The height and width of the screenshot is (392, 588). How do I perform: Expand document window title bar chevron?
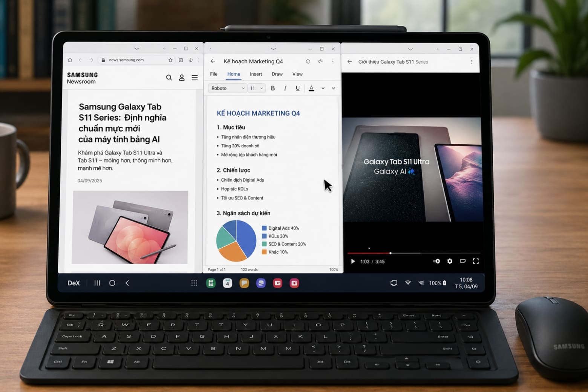273,49
